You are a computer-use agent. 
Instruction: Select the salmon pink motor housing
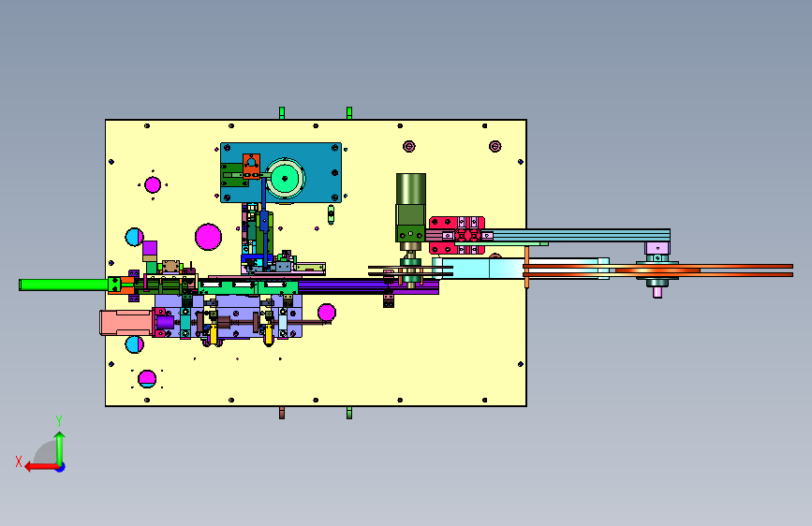click(125, 323)
